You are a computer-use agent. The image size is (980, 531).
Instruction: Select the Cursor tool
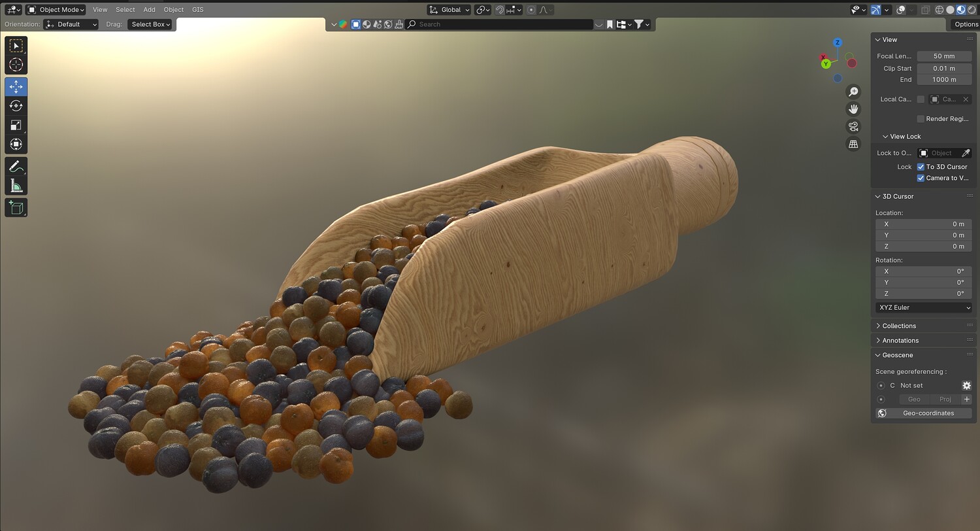16,65
